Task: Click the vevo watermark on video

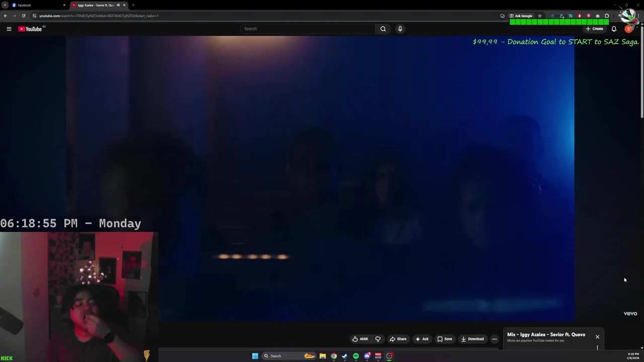Action: pyautogui.click(x=630, y=314)
